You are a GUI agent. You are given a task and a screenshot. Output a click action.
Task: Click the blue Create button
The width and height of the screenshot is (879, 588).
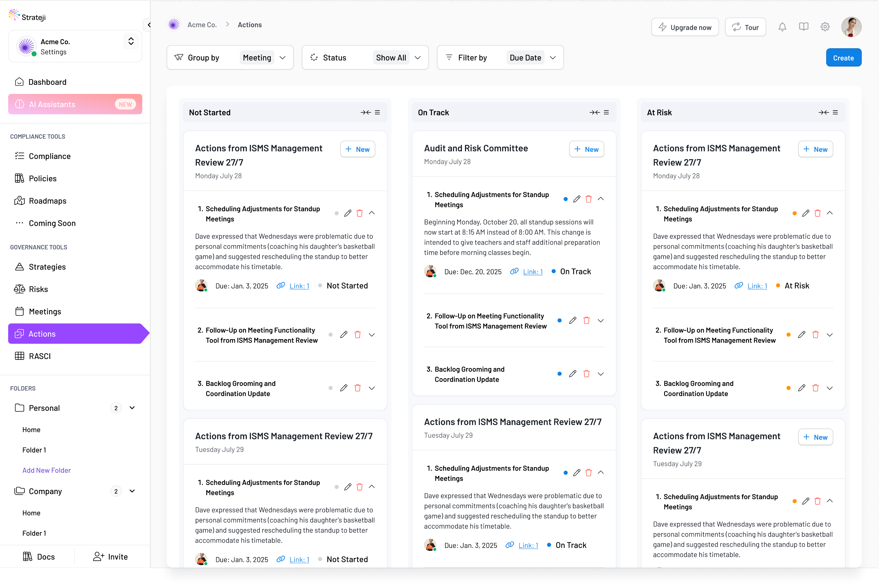843,58
